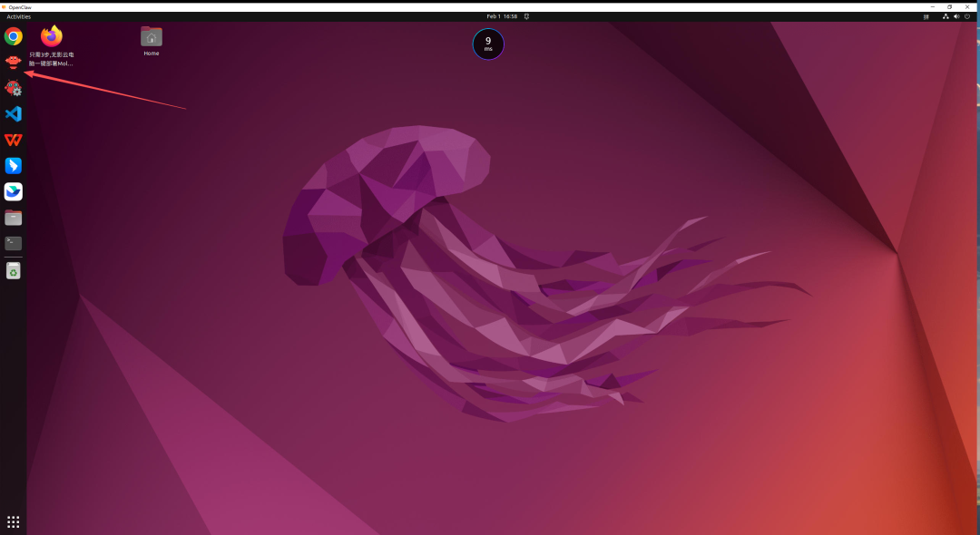Open the Files manager in the dock

13,218
